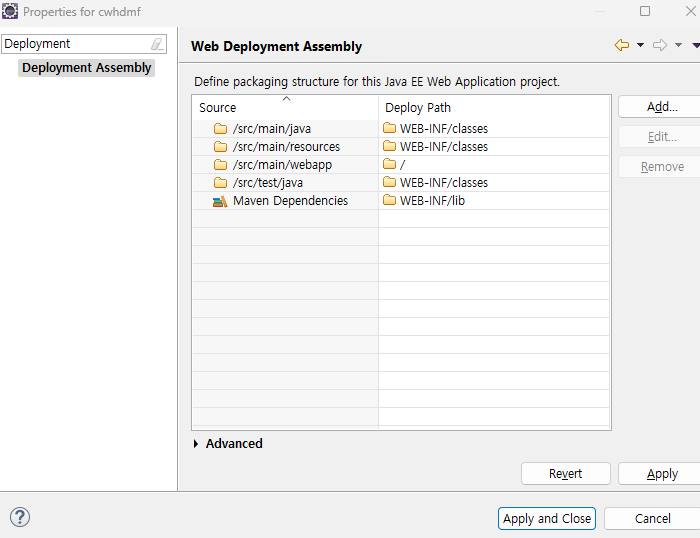This screenshot has height=538, width=700.
Task: Clear the filter text with eraser icon
Action: [157, 44]
